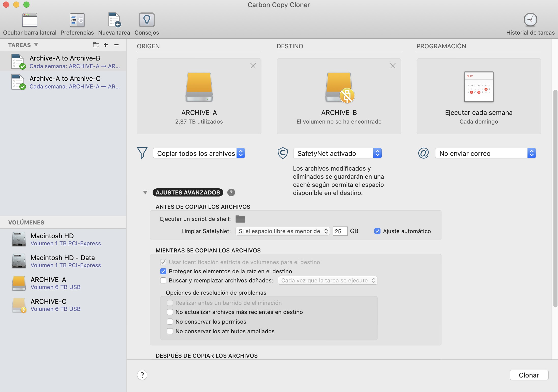Click the AJUSTES AVANZADOS label
Screen dimensions: 558x392
coord(188,192)
